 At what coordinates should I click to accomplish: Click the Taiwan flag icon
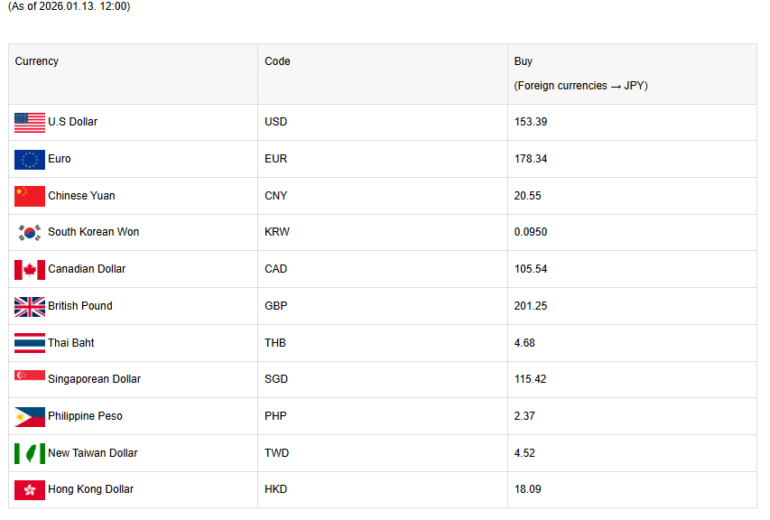pyautogui.click(x=30, y=453)
